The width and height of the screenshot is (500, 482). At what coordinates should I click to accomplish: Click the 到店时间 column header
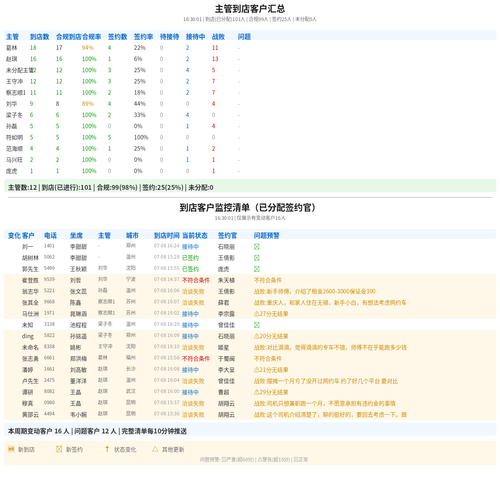pos(167,235)
